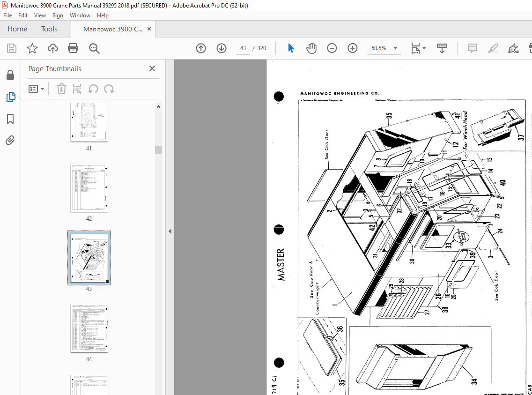Image resolution: width=532 pixels, height=395 pixels.
Task: Open the zoom level dropdown arrow
Action: pyautogui.click(x=395, y=48)
